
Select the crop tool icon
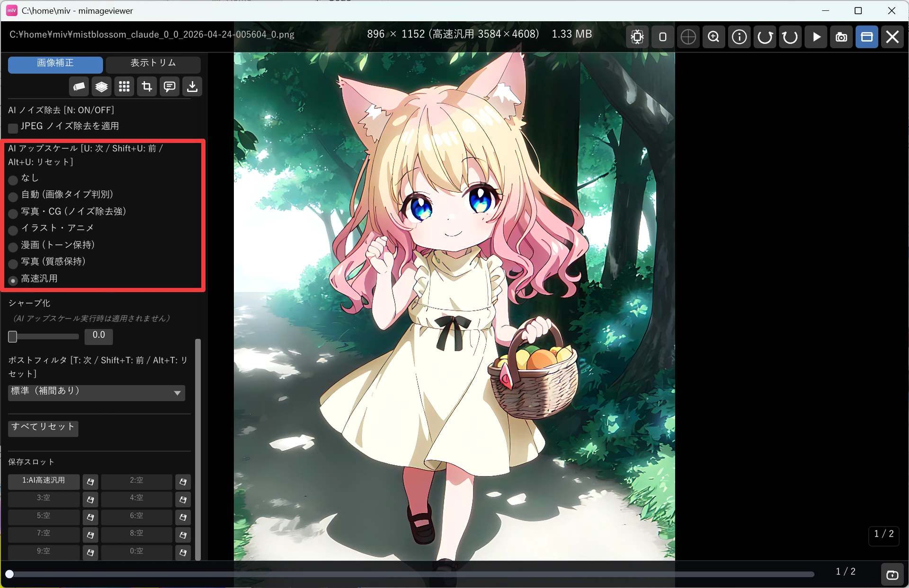pos(147,87)
